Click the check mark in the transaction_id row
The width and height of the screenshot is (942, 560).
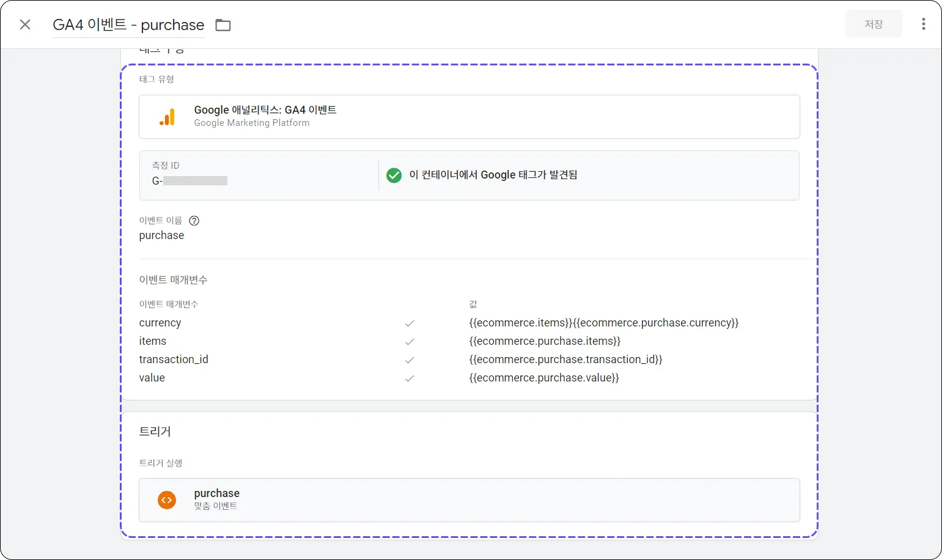[x=410, y=360]
